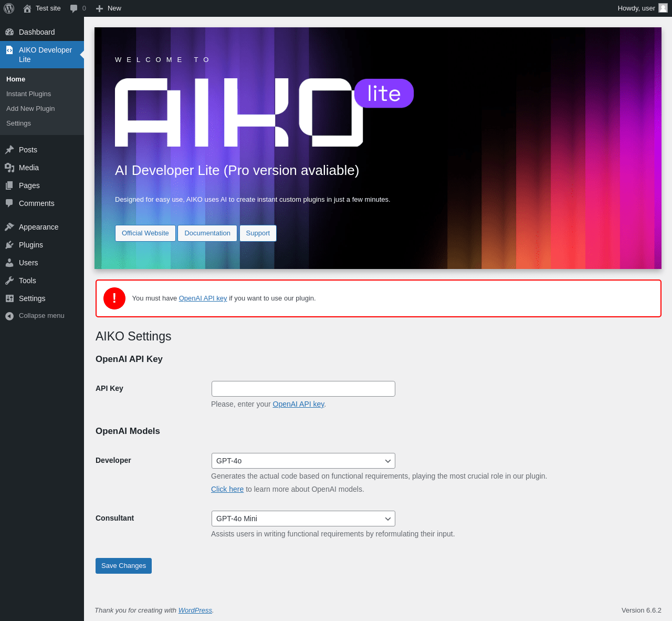This screenshot has width=672, height=621.
Task: Click the AIKO Developer Lite code icon
Action: coord(9,50)
